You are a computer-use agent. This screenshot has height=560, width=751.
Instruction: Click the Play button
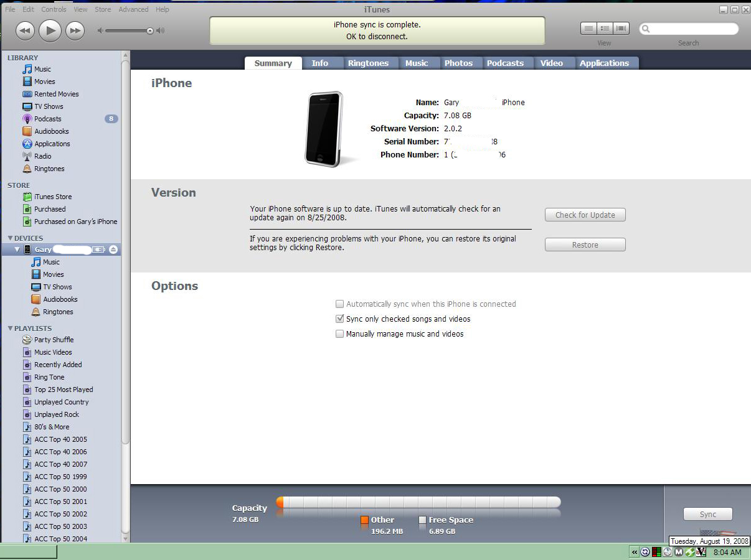(x=50, y=30)
